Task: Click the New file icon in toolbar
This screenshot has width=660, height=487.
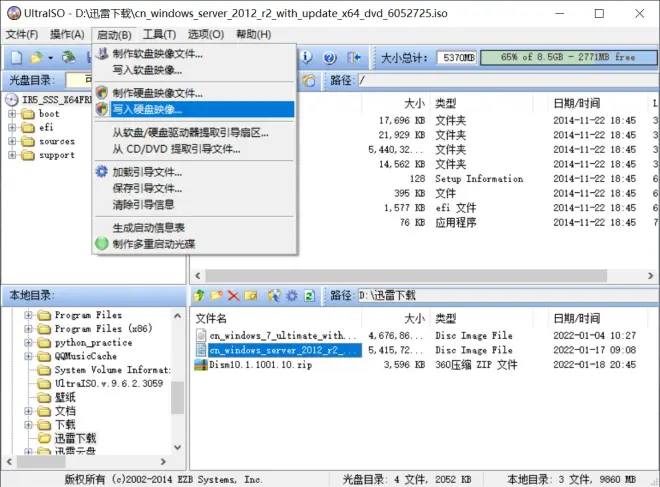Action: [x=16, y=57]
